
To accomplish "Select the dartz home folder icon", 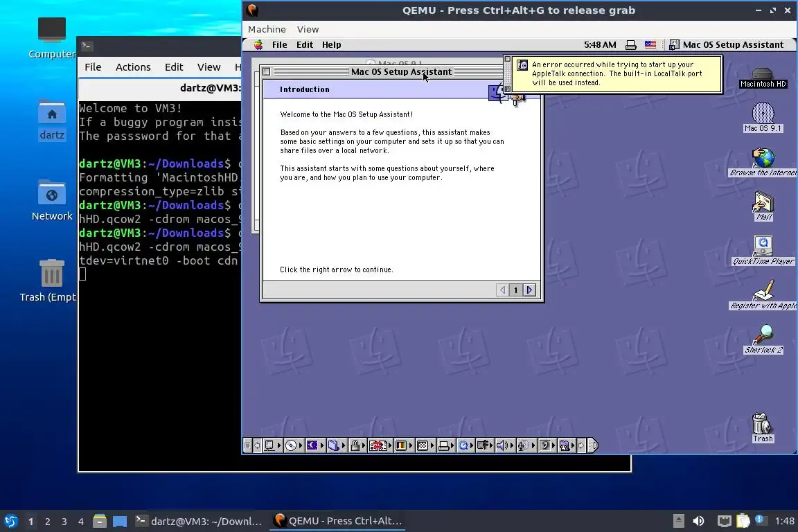I will tap(52, 120).
